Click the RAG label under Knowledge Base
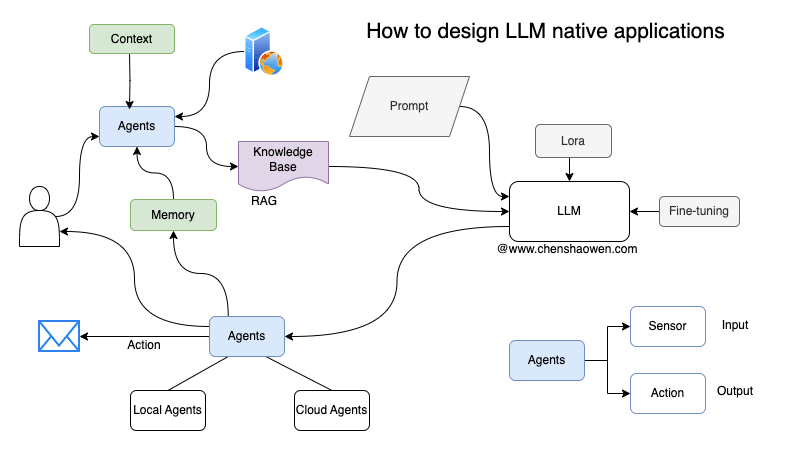The image size is (788, 471). 264,201
